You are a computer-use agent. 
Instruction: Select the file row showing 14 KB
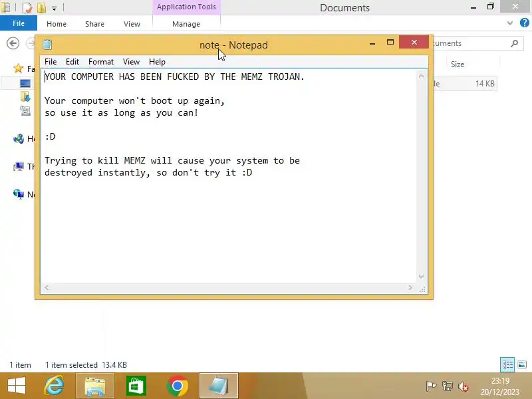tap(465, 84)
